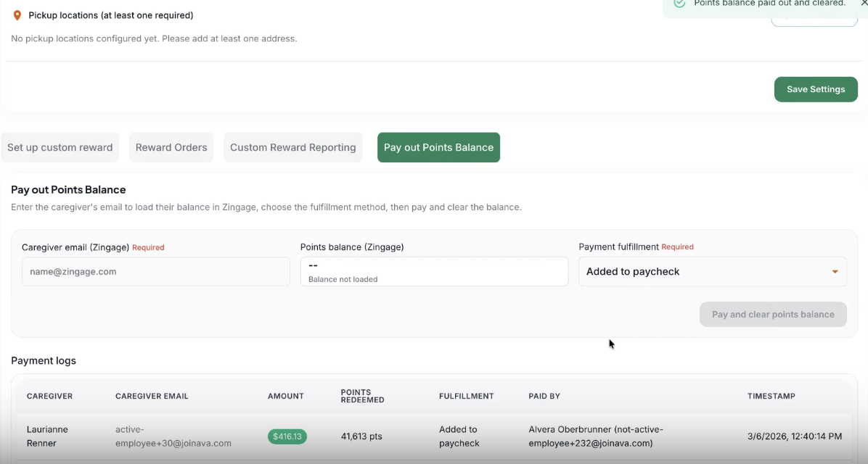Click the Points balance field
868x464 pixels.
coord(434,272)
